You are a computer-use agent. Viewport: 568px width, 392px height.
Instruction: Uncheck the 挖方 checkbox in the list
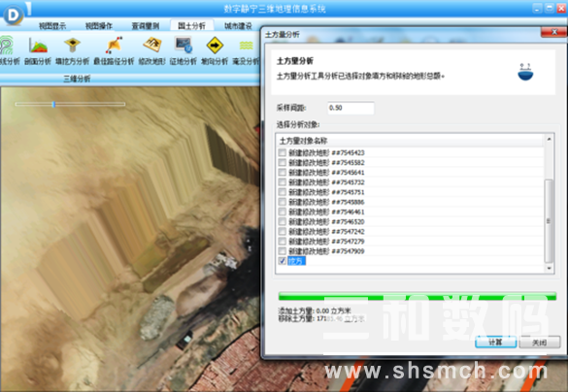click(x=283, y=261)
